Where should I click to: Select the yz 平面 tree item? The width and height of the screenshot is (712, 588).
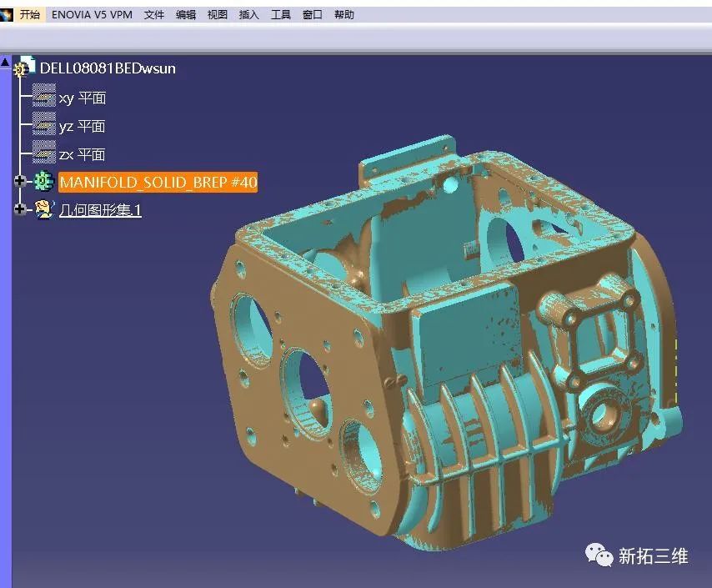point(82,126)
